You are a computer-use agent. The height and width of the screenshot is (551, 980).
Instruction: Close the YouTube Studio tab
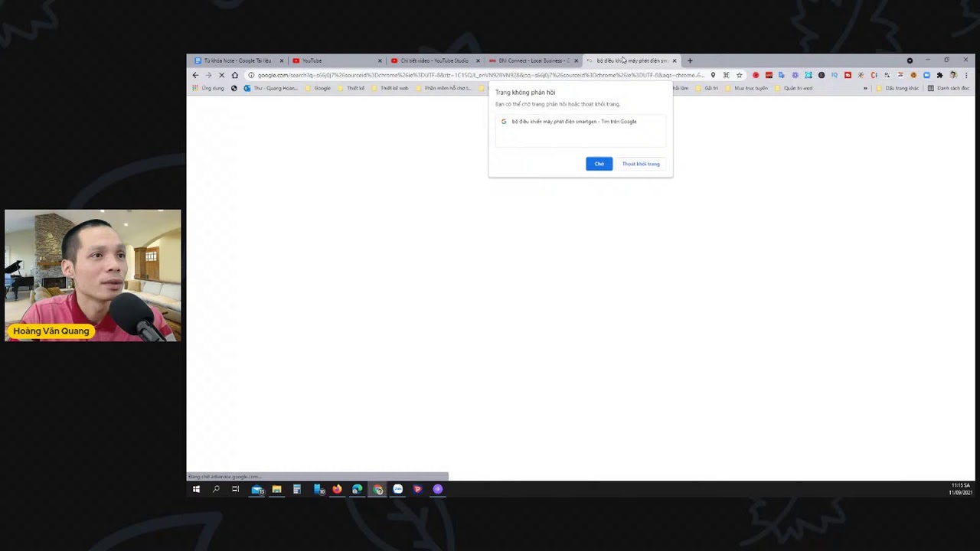click(478, 60)
